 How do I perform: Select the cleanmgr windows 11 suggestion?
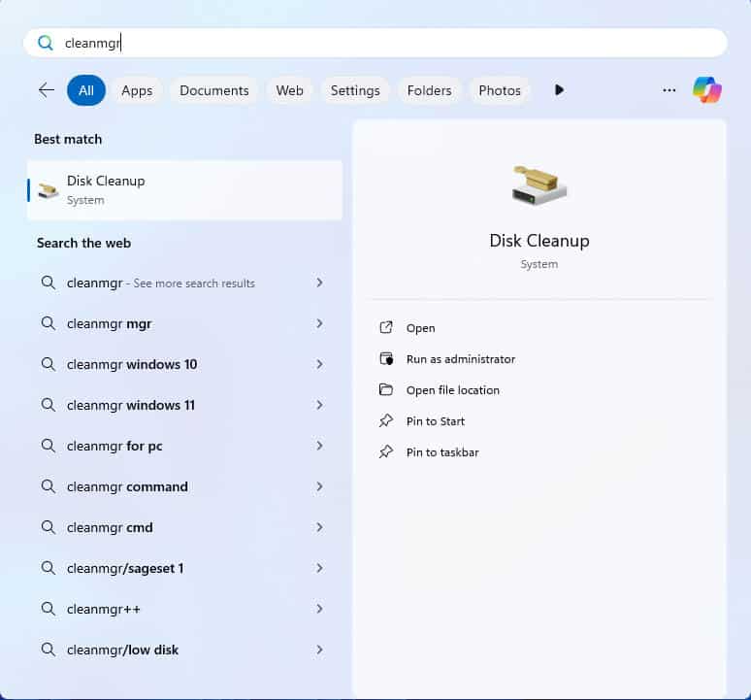click(185, 405)
